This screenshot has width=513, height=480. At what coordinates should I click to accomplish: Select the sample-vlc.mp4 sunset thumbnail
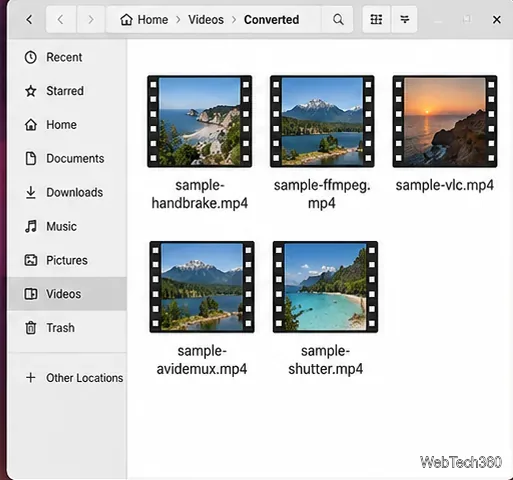click(x=445, y=121)
